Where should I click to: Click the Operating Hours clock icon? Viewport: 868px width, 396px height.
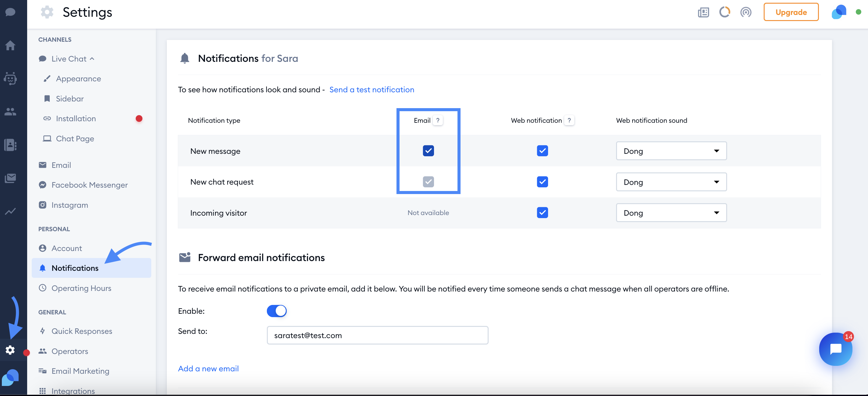coord(42,288)
